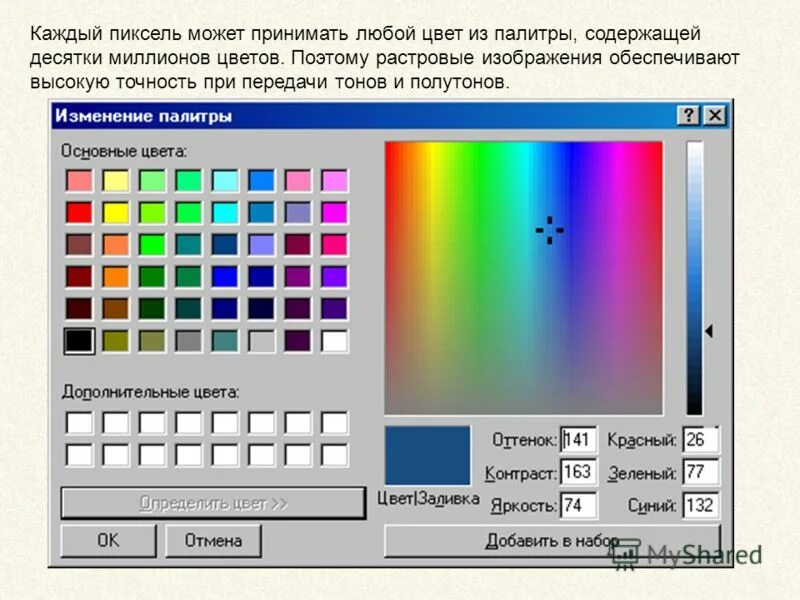The image size is (800, 600).
Task: Select the bright yellow swatch in second row
Action: [116, 212]
